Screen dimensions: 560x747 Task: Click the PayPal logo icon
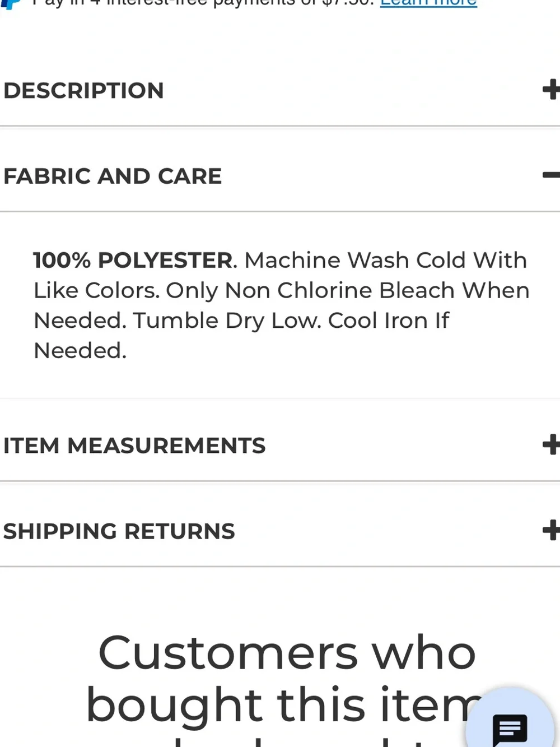10,3
